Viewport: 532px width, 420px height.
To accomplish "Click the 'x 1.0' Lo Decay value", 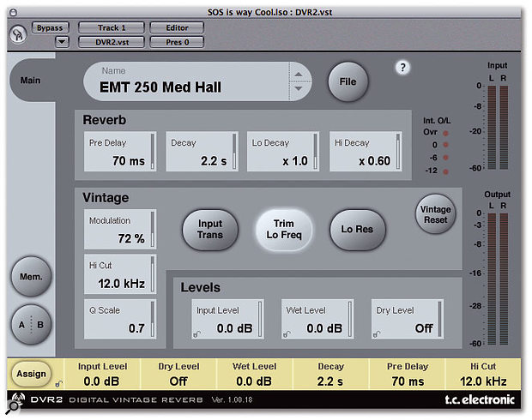I will (295, 161).
